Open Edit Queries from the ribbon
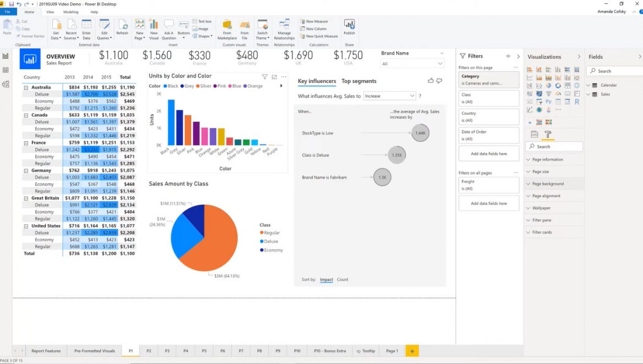This screenshot has width=643, height=364. click(x=104, y=29)
